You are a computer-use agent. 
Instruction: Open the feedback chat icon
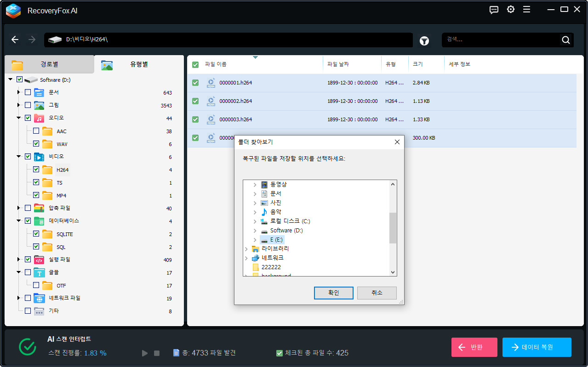[x=494, y=9]
